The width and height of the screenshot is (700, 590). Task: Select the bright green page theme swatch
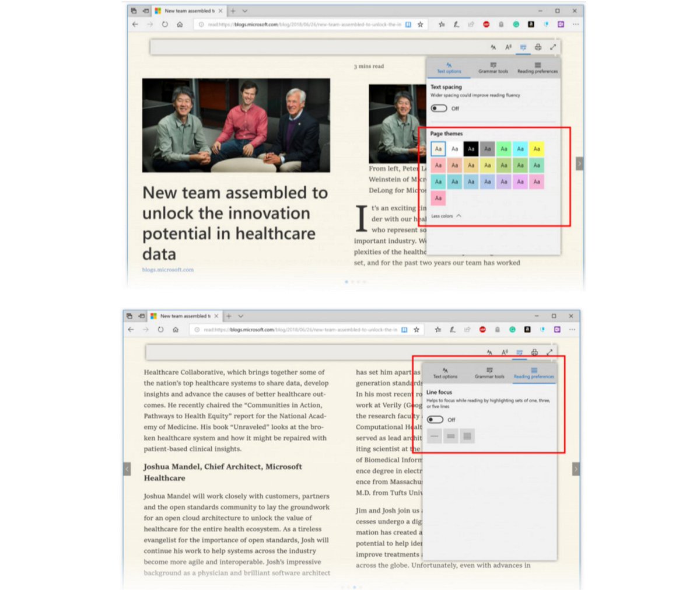pos(503,149)
